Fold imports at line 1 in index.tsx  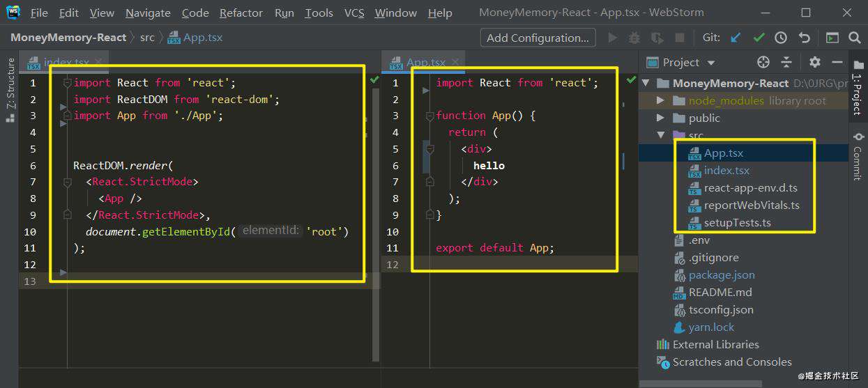(x=68, y=83)
